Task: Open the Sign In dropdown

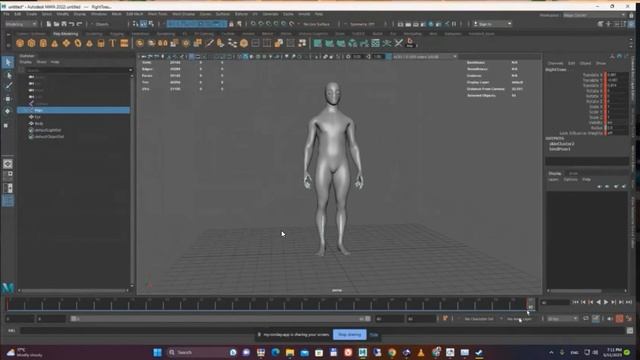Action: (x=492, y=24)
